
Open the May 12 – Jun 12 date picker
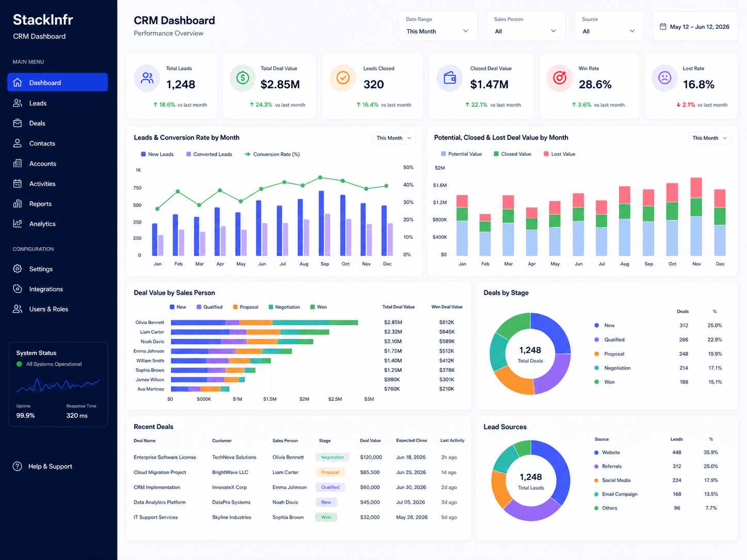click(695, 26)
